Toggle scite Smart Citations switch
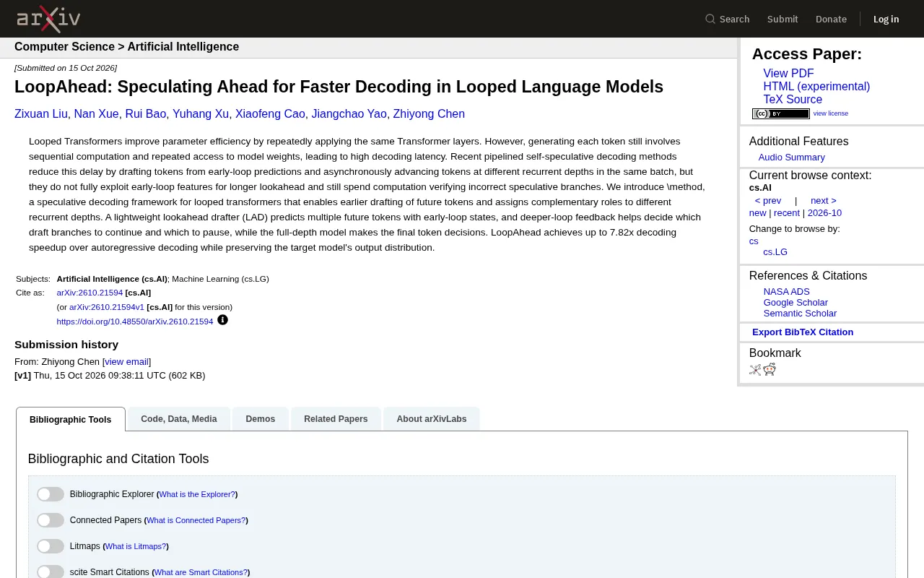 coord(51,572)
